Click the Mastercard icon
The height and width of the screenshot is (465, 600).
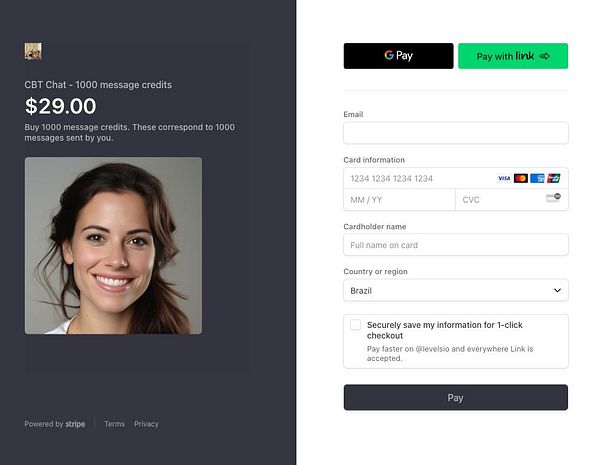[520, 178]
